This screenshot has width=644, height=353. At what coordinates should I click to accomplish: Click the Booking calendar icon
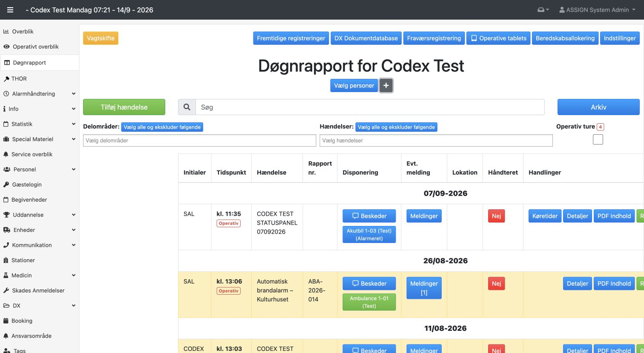6,321
